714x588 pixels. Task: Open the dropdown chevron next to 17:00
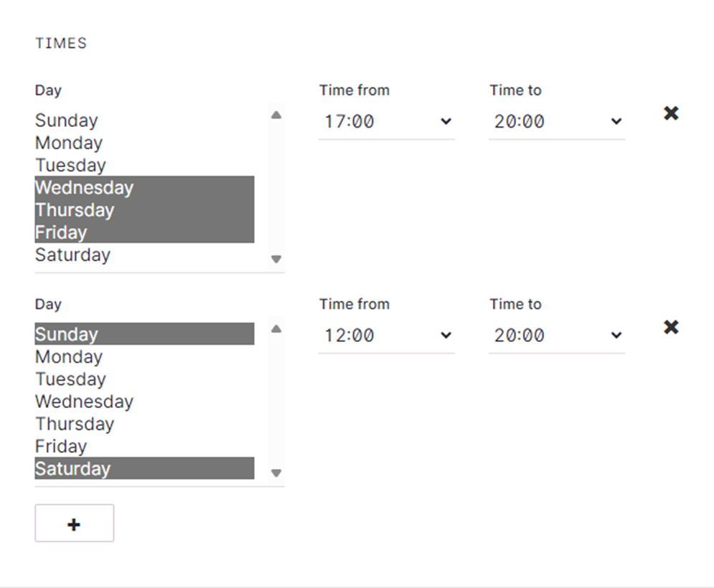(x=446, y=122)
